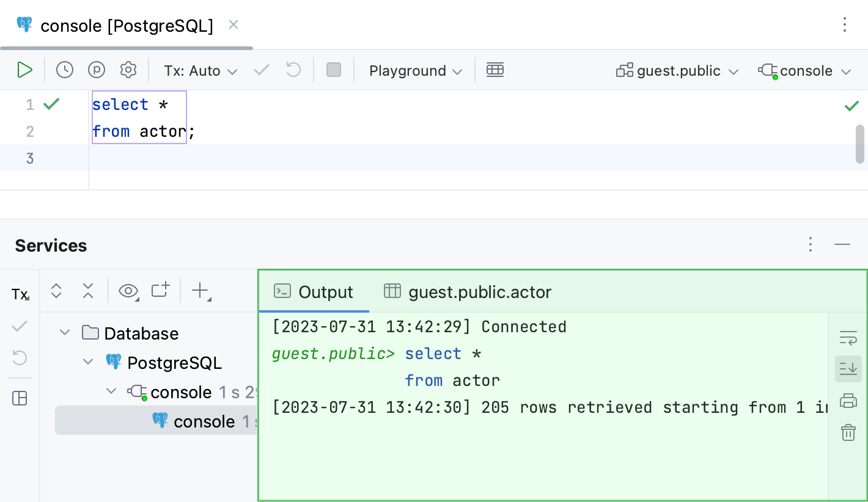Collapse the Database tree node
The height and width of the screenshot is (502, 868).
coord(64,333)
